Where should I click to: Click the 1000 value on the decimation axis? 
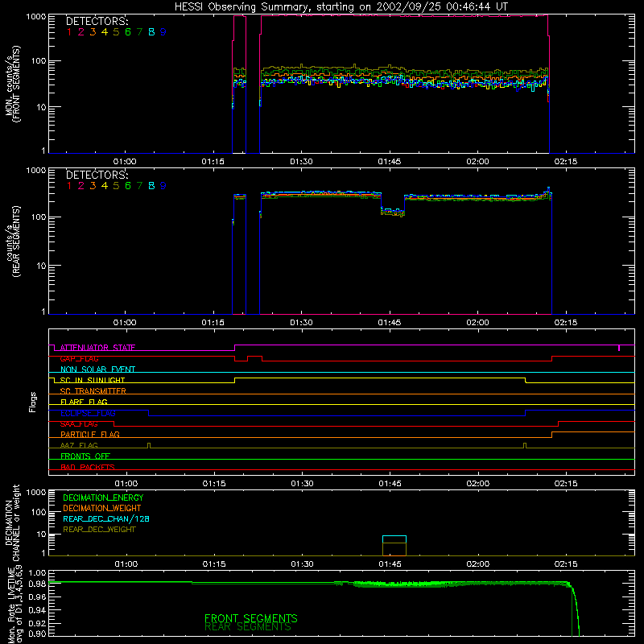[x=36, y=493]
